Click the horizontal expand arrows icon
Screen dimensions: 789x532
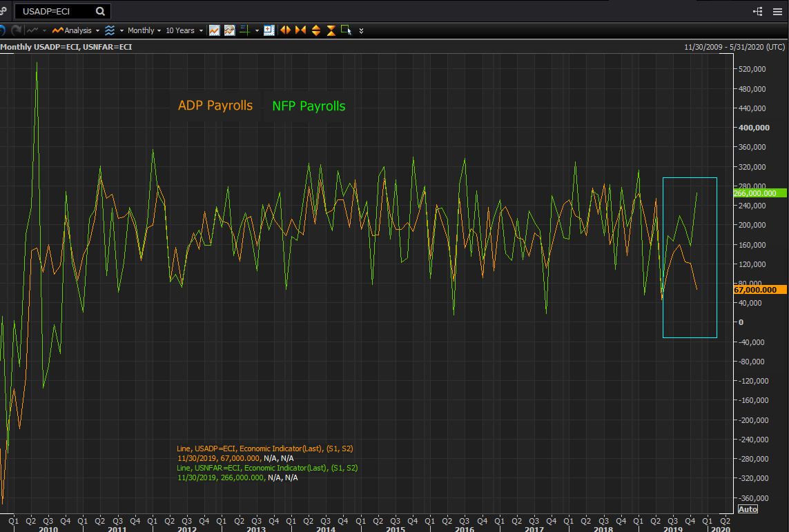coord(285,30)
